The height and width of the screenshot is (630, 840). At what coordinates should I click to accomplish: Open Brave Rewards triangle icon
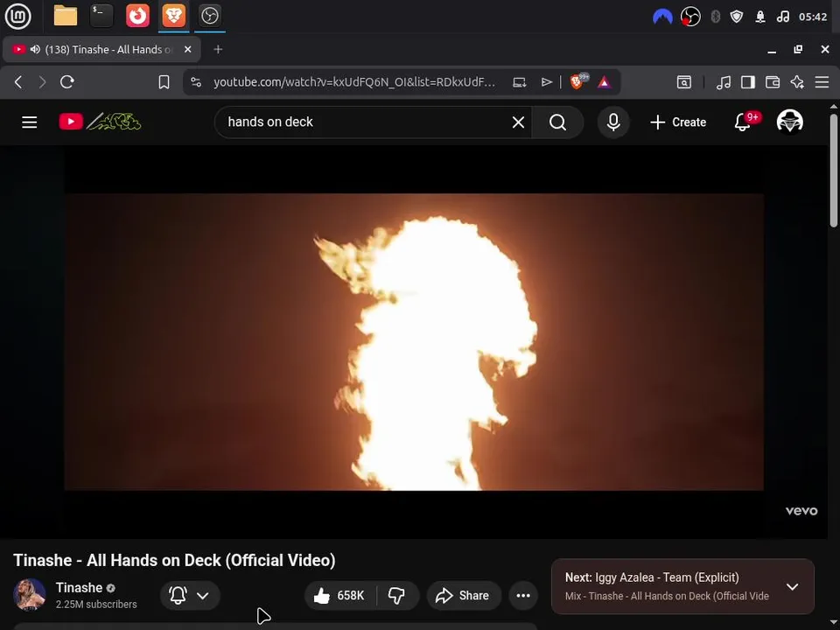point(604,82)
